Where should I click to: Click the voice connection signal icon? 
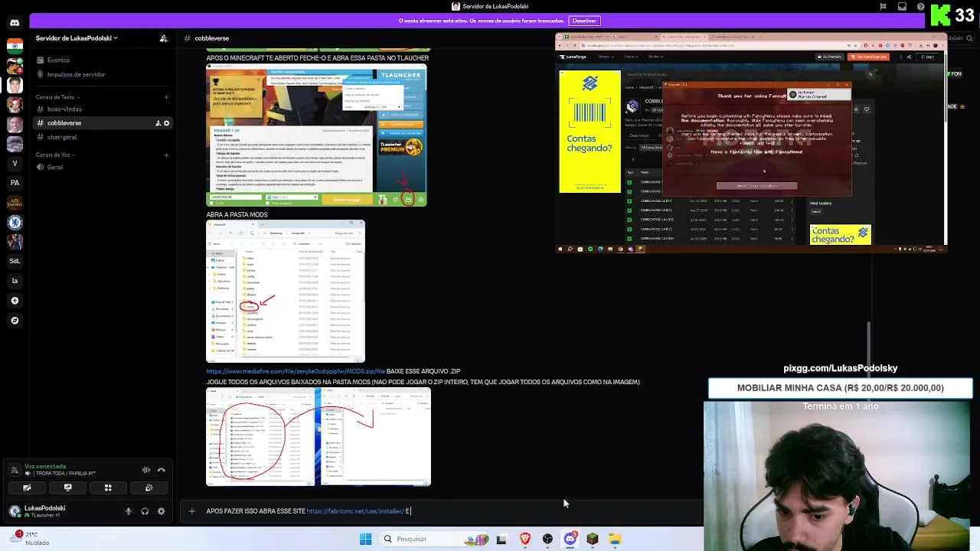15,470
